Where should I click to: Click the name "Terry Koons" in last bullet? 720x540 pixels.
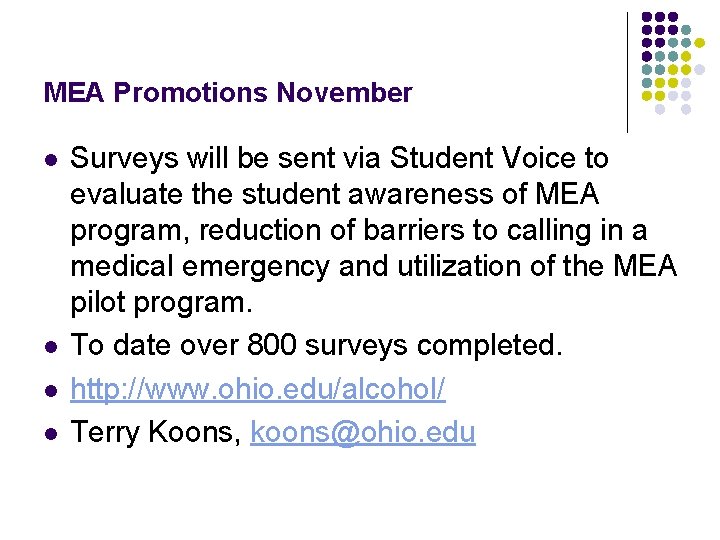point(156,432)
